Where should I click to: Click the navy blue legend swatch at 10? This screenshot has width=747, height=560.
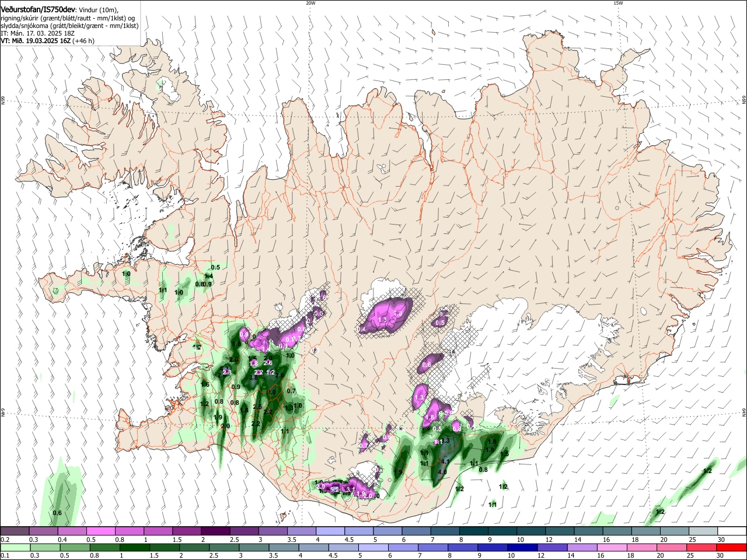tap(521, 547)
